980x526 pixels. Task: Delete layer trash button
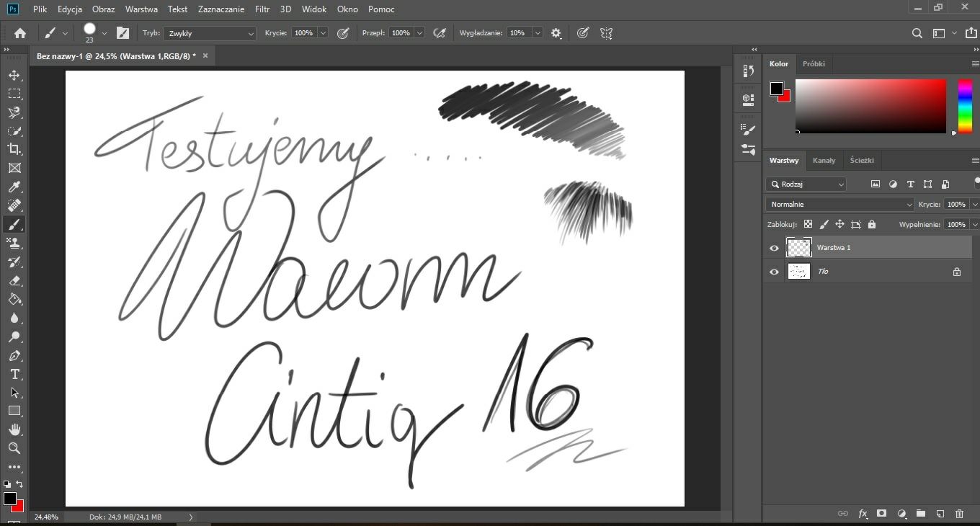click(959, 514)
